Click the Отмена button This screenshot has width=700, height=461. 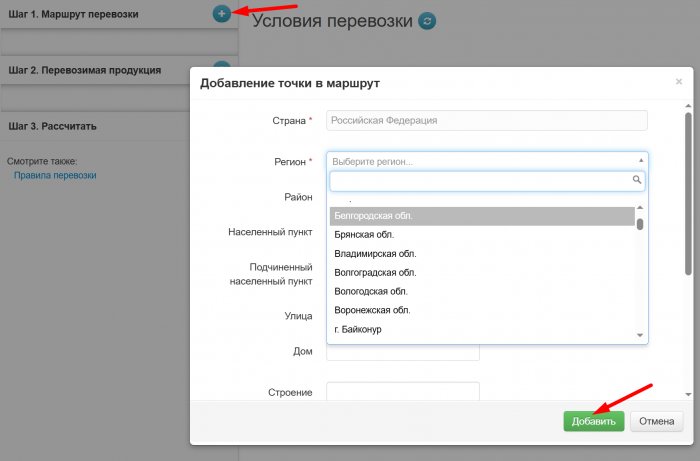point(658,421)
